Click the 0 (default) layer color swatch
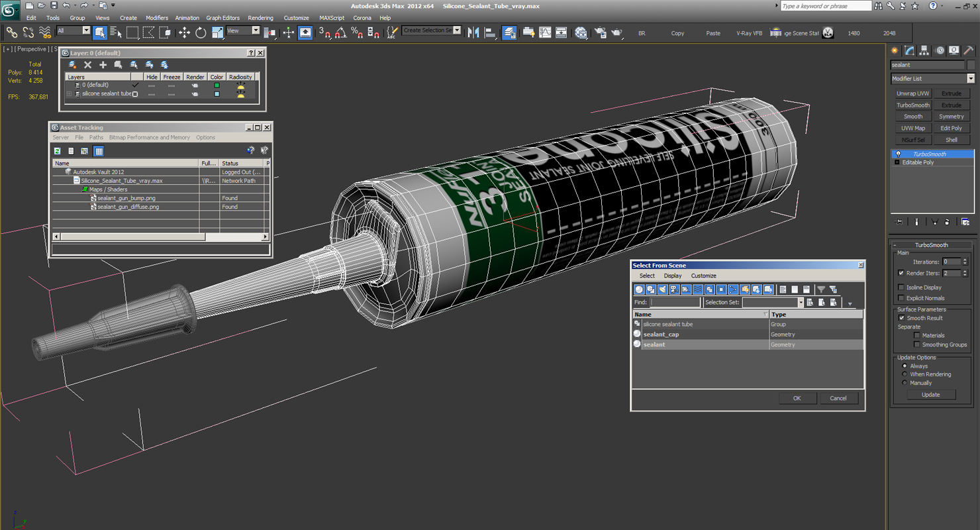The width and height of the screenshot is (980, 530). coord(217,85)
